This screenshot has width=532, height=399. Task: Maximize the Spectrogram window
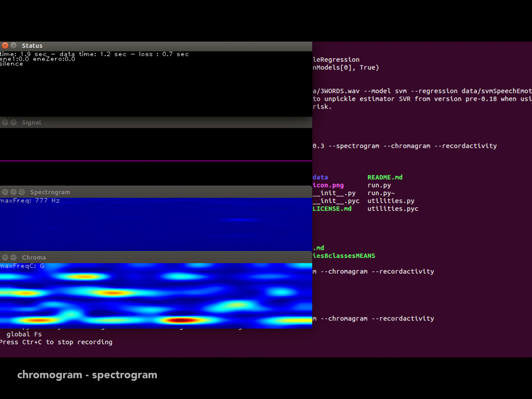click(x=22, y=192)
